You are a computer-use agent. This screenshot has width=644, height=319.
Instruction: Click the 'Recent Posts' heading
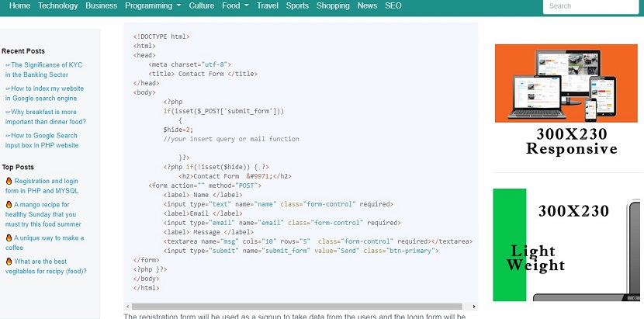click(23, 51)
